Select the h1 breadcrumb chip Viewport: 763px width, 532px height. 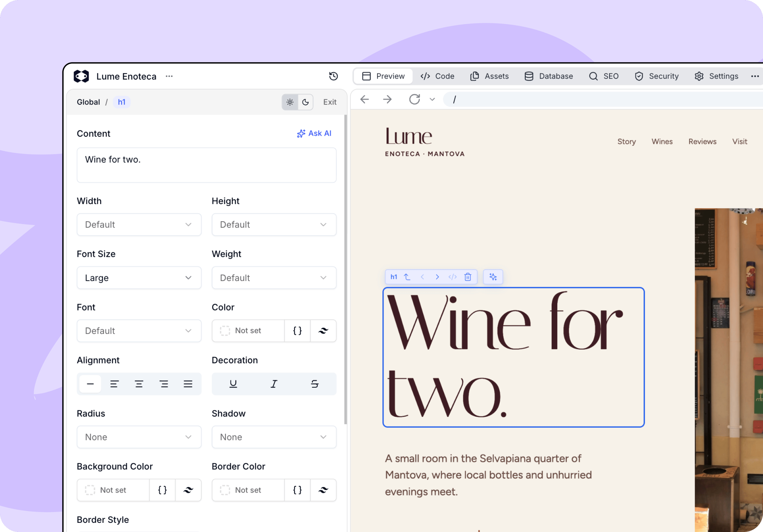pyautogui.click(x=122, y=102)
